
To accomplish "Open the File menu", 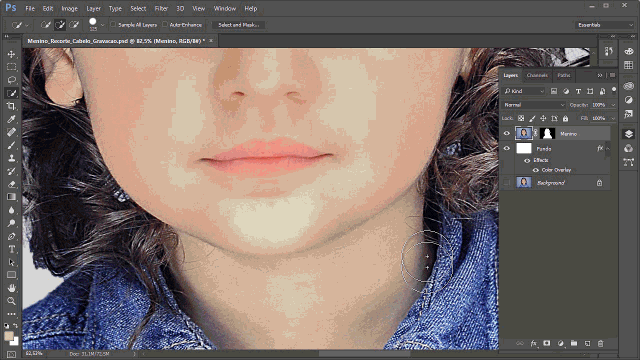I will pyautogui.click(x=30, y=8).
